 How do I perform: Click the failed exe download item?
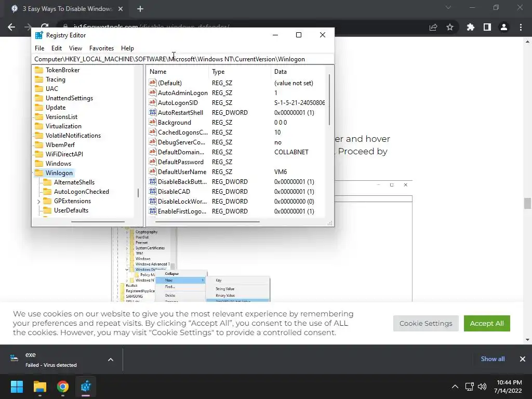pyautogui.click(x=51, y=360)
